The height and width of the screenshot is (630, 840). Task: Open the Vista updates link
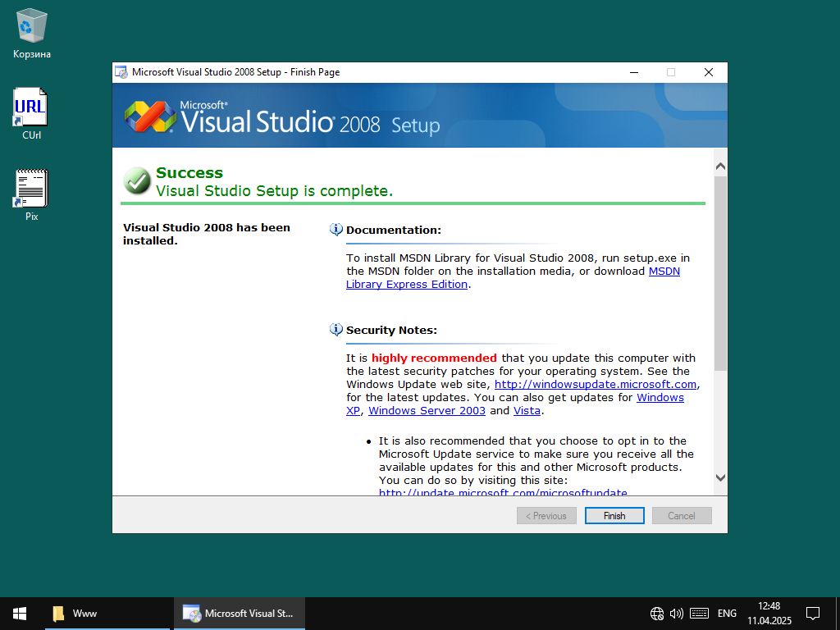click(x=527, y=410)
